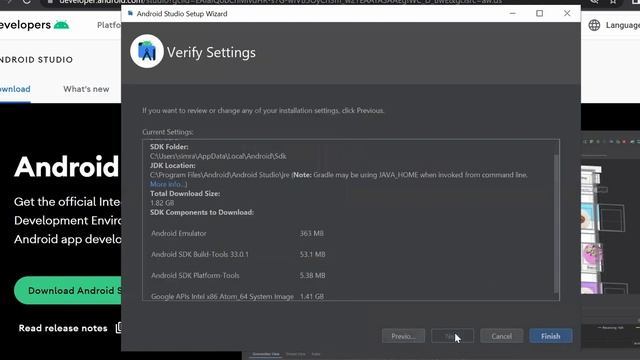Select Android SDK Platform-Tools row
The height and width of the screenshot is (360, 640).
[x=238, y=276]
